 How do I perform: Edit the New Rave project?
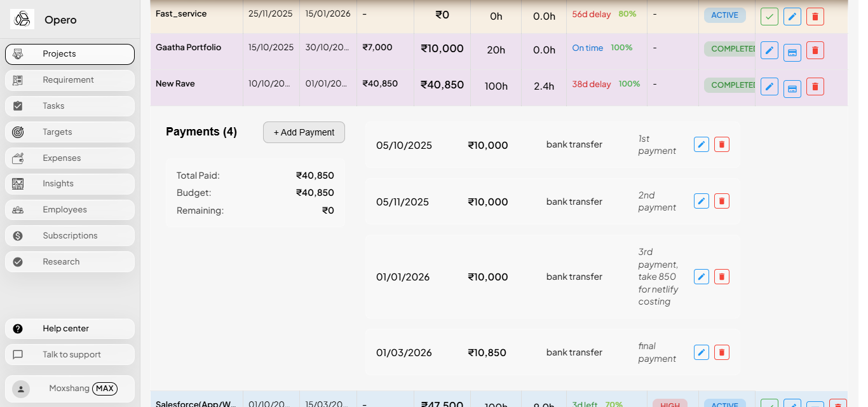click(x=770, y=86)
